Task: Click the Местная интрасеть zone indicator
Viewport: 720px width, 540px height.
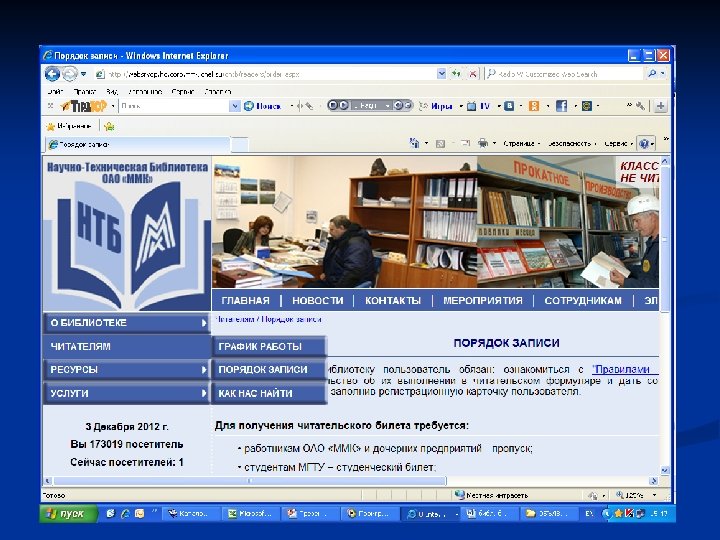Action: click(491, 495)
